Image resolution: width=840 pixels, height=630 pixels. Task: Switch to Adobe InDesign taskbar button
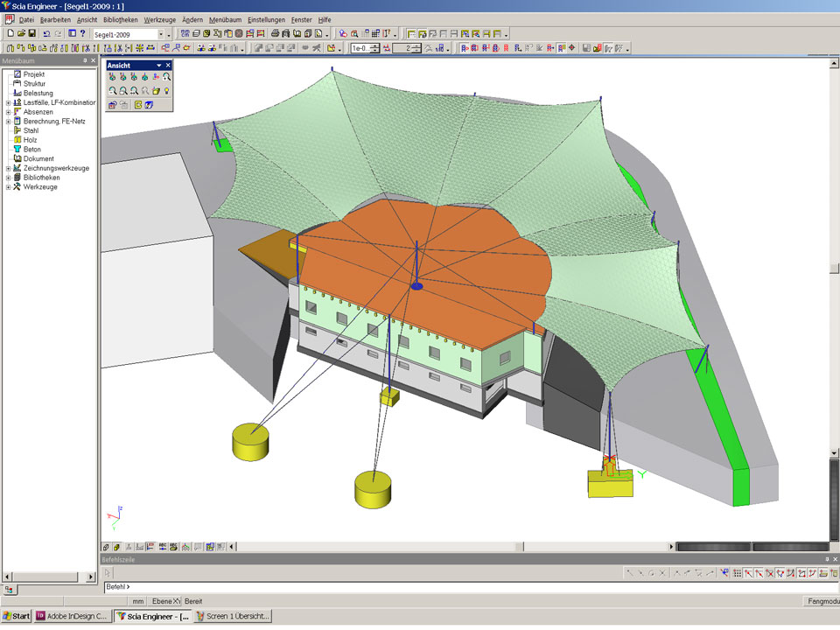[73, 616]
